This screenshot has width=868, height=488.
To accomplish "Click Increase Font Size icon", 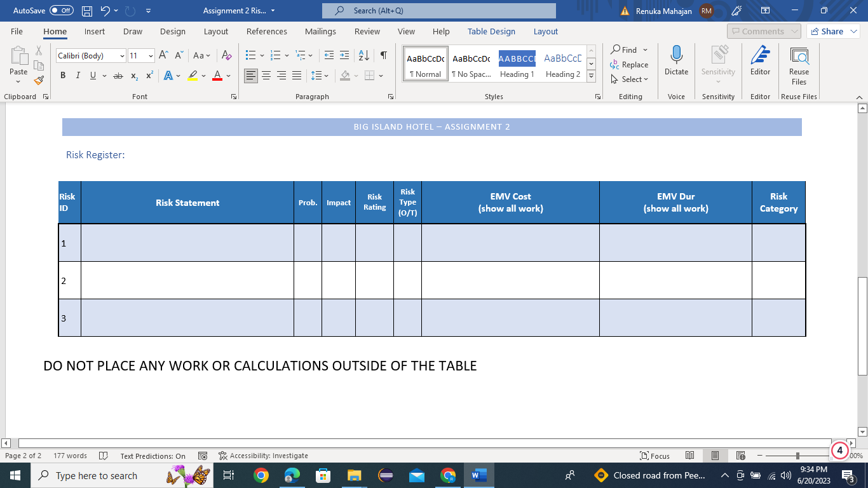I will 163,56.
